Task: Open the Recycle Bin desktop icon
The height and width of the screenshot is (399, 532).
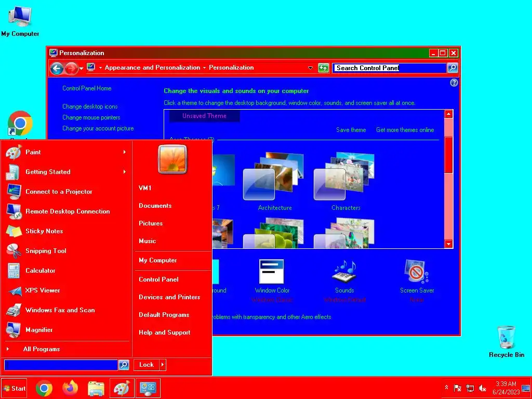Action: [506, 342]
